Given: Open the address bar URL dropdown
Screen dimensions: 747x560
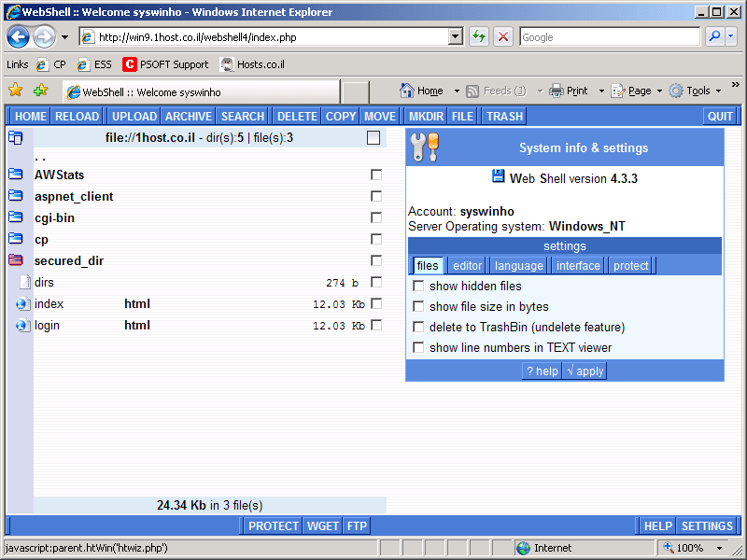Looking at the screenshot, I should pyautogui.click(x=456, y=37).
